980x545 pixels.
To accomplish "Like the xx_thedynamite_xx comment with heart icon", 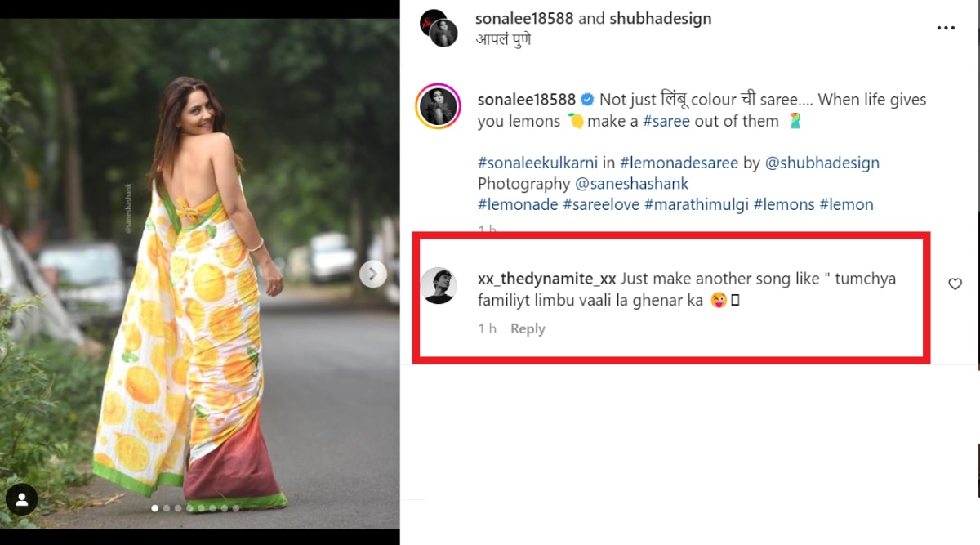I will tap(955, 284).
